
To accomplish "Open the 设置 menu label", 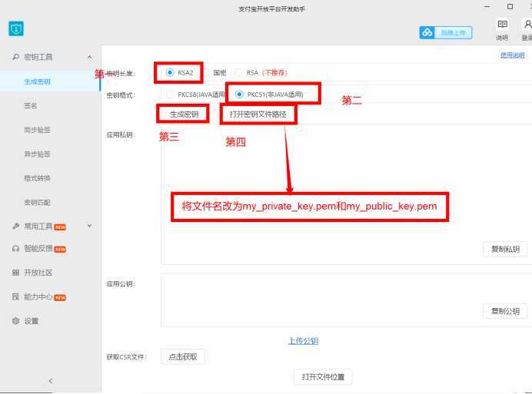I will [x=32, y=321].
